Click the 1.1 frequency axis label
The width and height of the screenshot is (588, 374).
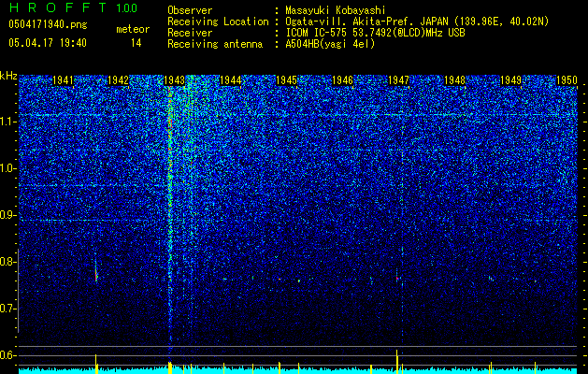pos(7,122)
